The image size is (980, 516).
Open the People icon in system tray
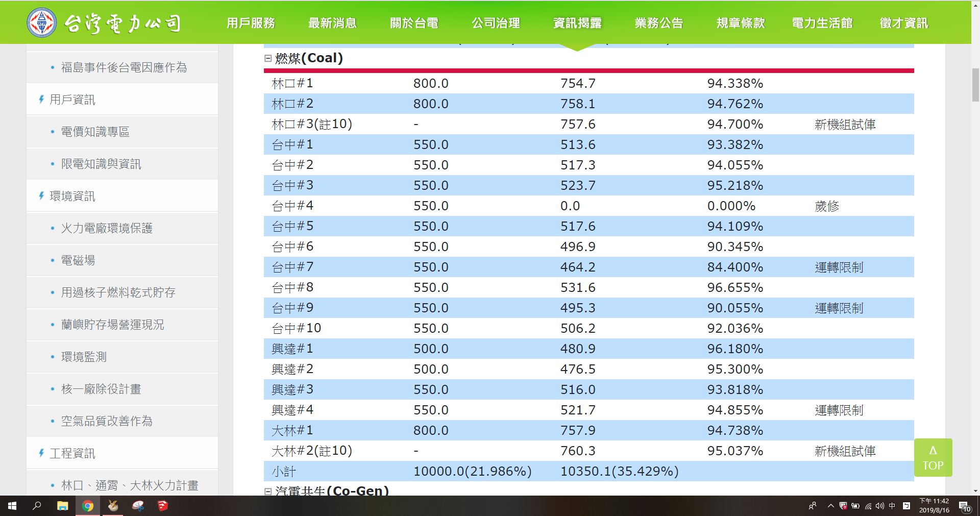point(813,506)
